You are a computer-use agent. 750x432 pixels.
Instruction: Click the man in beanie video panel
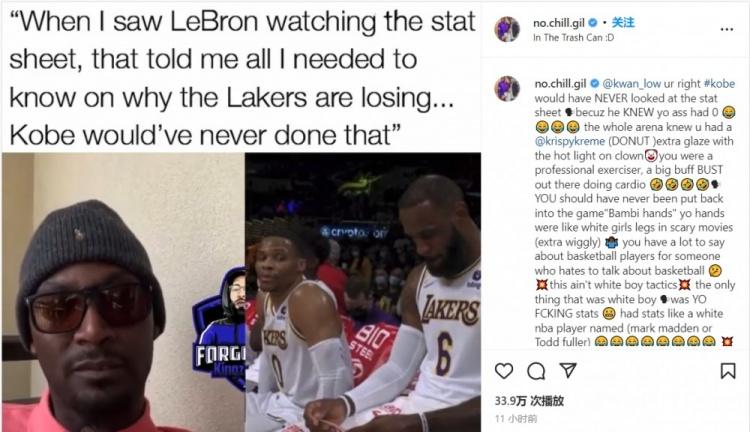(123, 292)
